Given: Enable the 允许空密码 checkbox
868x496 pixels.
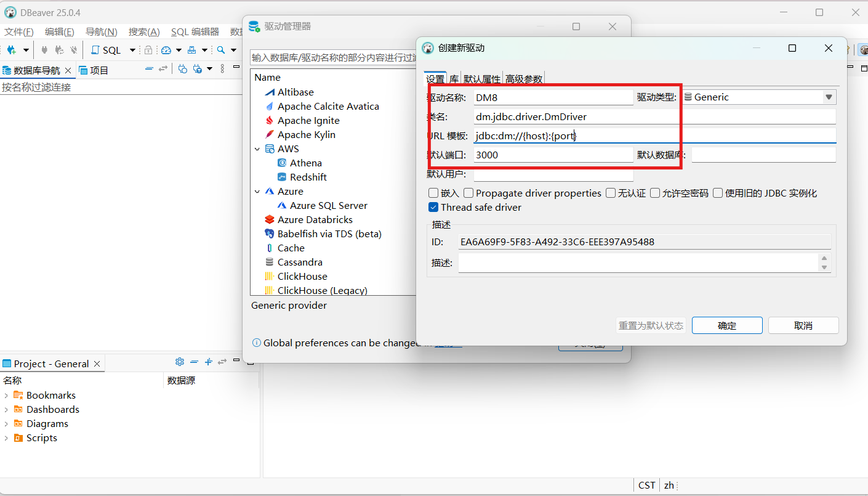Looking at the screenshot, I should [655, 193].
